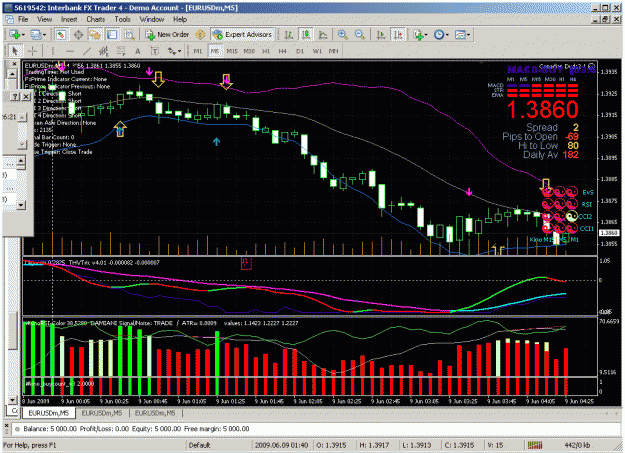The height and width of the screenshot is (453, 625).
Task: Open the View menu
Action: [45, 19]
